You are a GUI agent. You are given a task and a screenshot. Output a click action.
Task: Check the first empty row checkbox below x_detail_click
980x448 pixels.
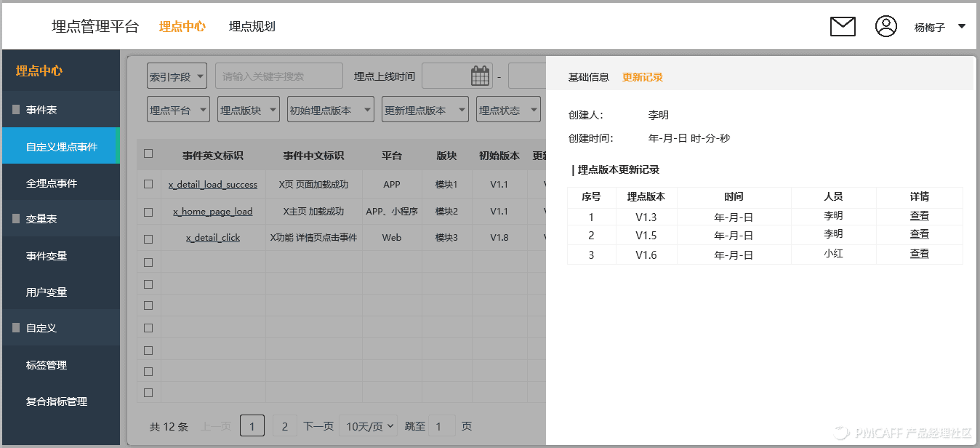pyautogui.click(x=148, y=262)
